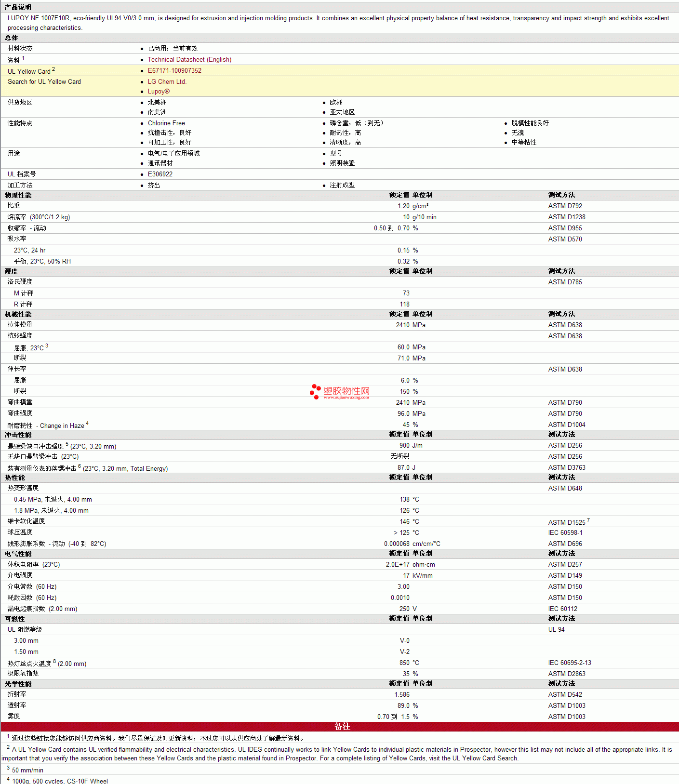Follow the LG Chem Ltd. link
679x784 pixels.
(x=167, y=82)
